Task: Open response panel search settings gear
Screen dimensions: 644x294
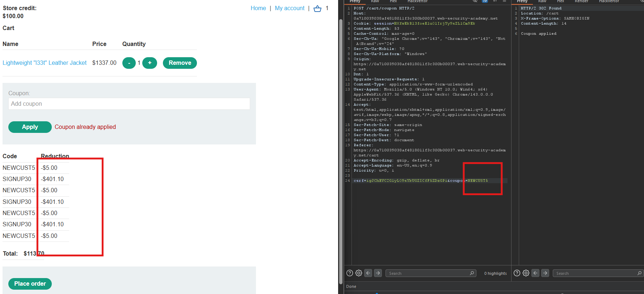Action: point(526,273)
